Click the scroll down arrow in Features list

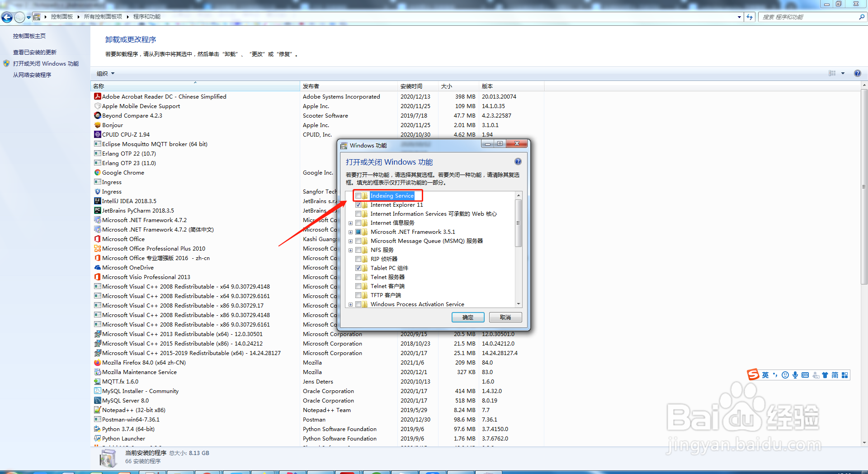point(519,304)
